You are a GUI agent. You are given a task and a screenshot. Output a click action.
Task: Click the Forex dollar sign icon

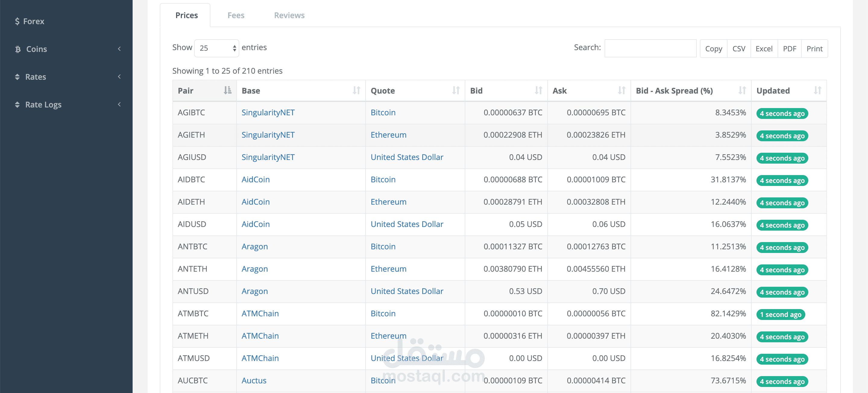tap(17, 21)
